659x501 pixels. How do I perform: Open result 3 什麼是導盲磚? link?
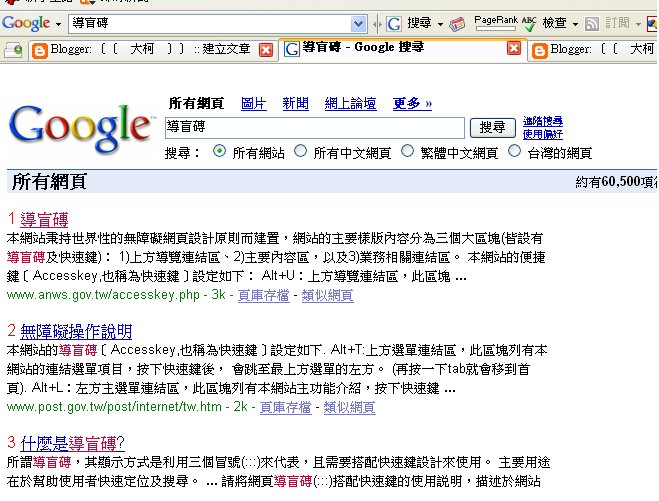pos(72,443)
